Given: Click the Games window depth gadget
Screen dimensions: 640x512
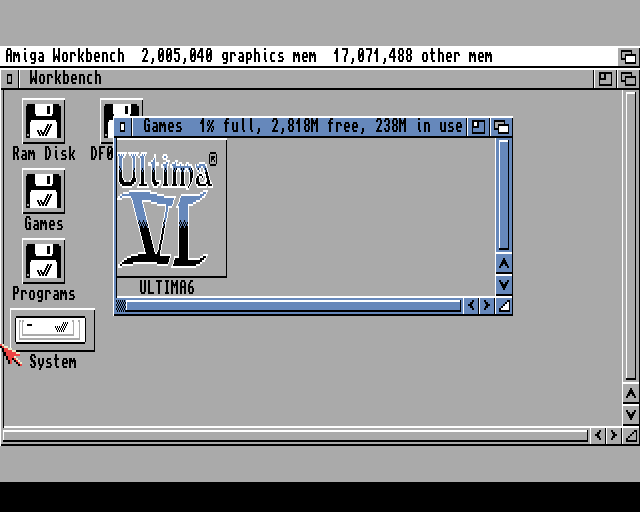Looking at the screenshot, I should click(502, 127).
